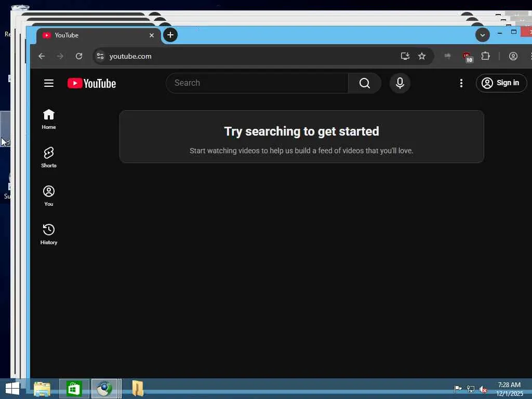This screenshot has width=532, height=399.
Task: Open the Store app on taskbar
Action: pos(74,389)
